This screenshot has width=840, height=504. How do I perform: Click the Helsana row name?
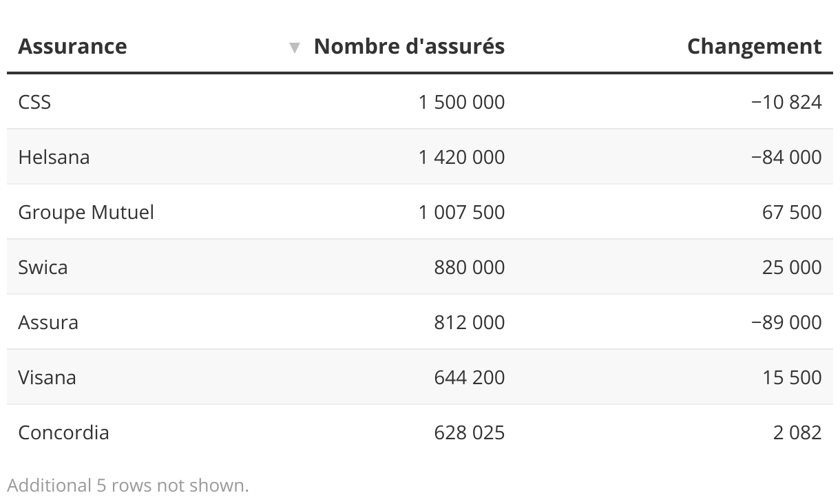coord(54,157)
